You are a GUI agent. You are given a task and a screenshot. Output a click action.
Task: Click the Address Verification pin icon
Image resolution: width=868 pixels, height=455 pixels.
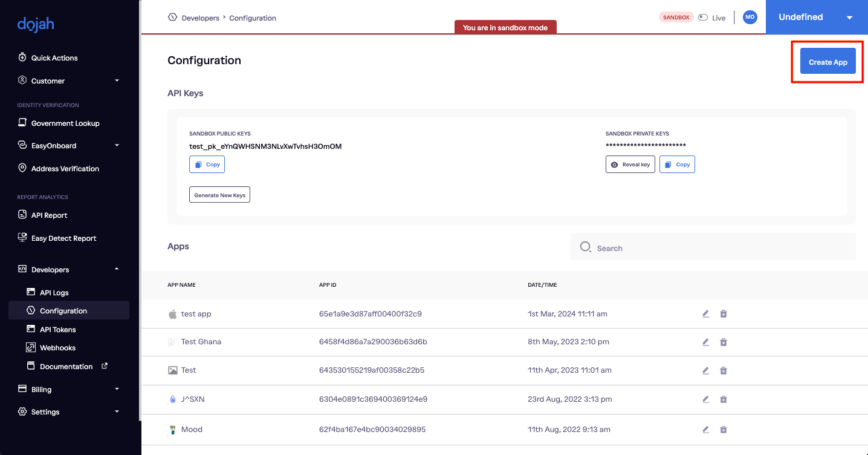click(x=22, y=168)
